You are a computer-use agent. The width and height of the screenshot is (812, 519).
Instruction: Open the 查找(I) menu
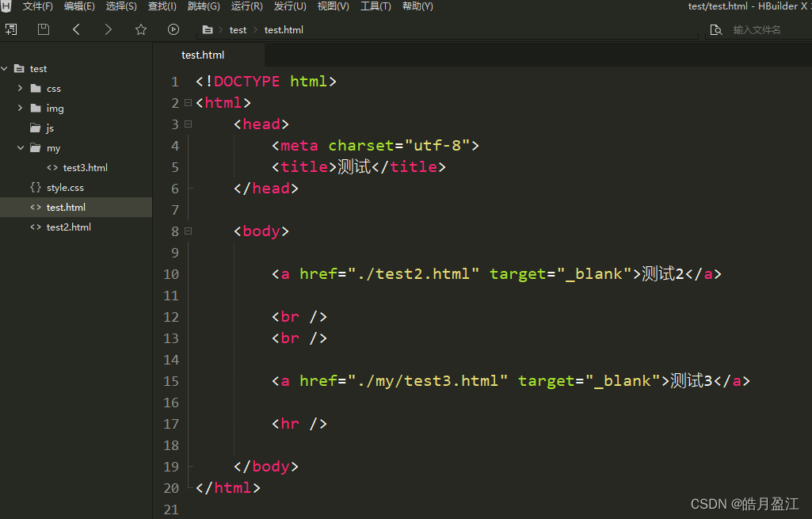[162, 6]
